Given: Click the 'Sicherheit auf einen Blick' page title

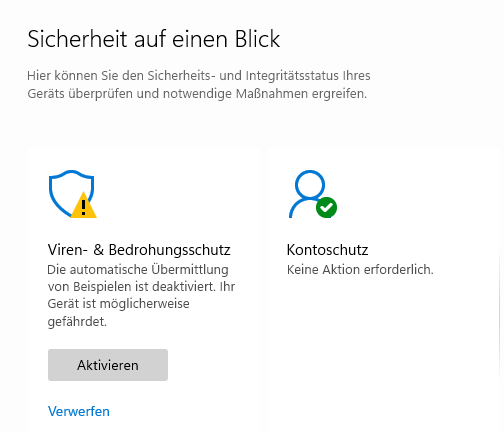Looking at the screenshot, I should click(154, 39).
